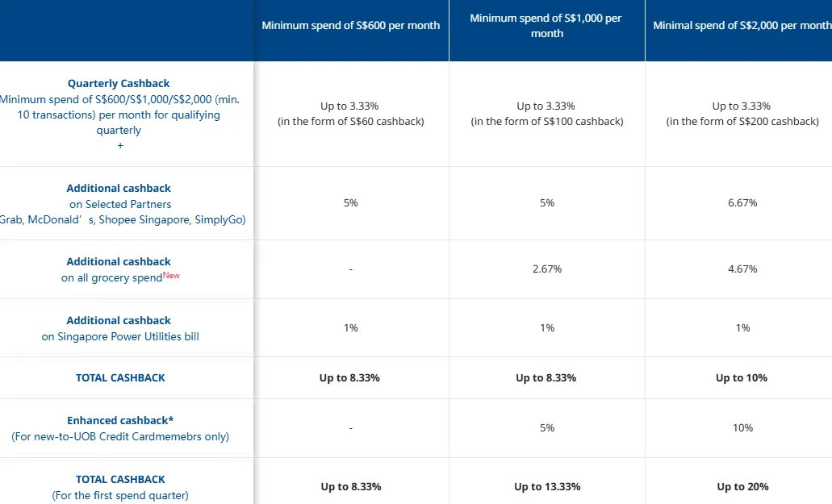This screenshot has height=504, width=832.
Task: Click the 'Minimal spend of S$2,000 per month' header
Action: [x=742, y=26]
